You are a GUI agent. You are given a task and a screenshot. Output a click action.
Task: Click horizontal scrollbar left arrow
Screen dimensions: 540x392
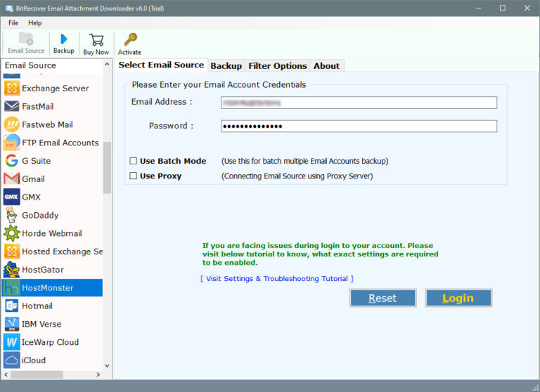click(x=6, y=374)
